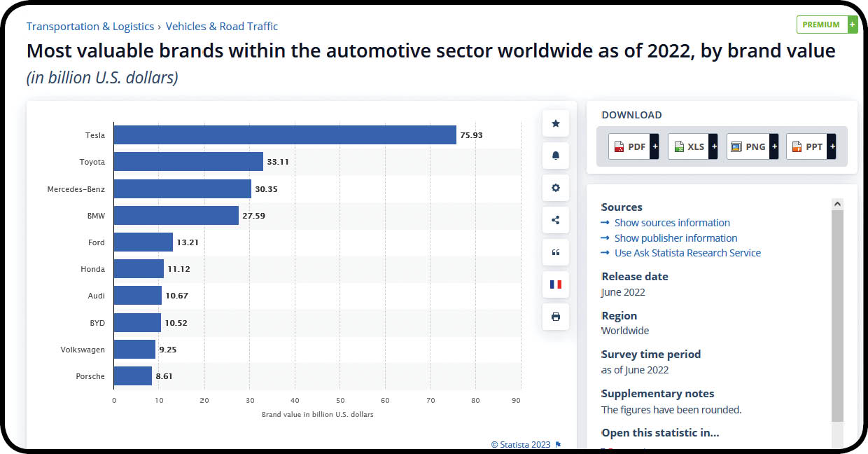Click the Tesla axis label
868x454 pixels.
click(95, 135)
